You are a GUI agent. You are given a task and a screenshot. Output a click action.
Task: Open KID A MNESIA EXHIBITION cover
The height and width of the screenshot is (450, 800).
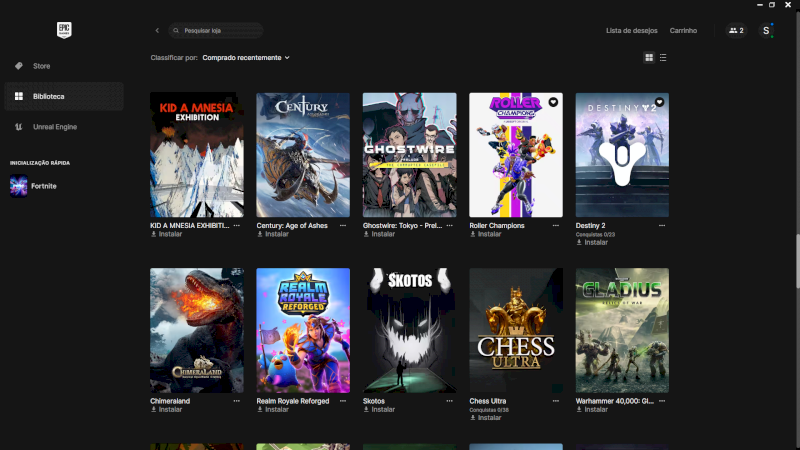pyautogui.click(x=197, y=155)
